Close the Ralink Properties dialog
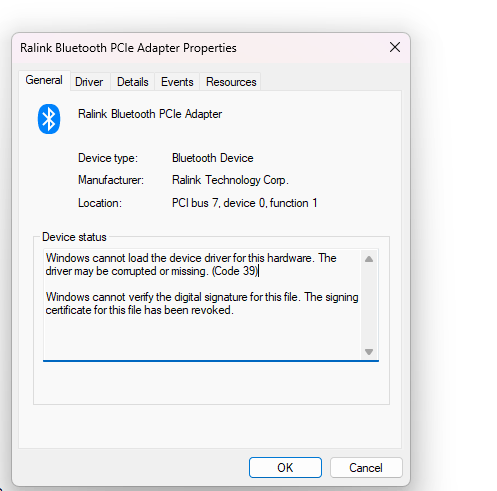The image size is (497, 491). tap(395, 47)
